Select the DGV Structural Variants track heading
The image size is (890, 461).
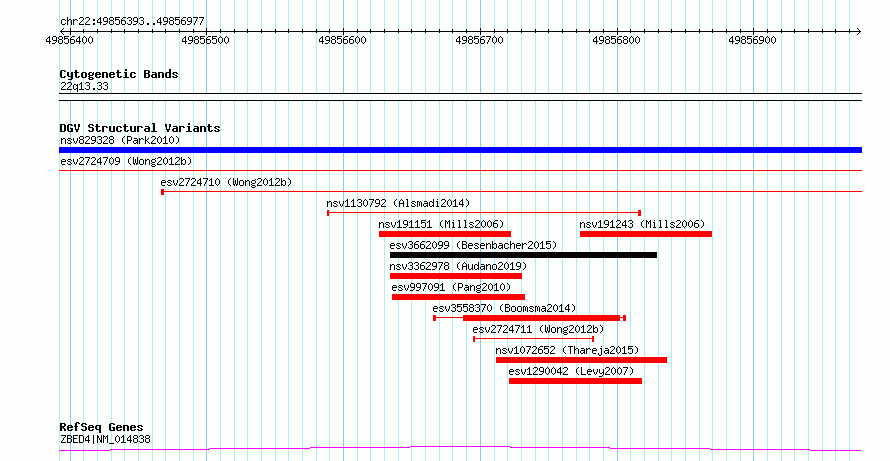tap(140, 128)
